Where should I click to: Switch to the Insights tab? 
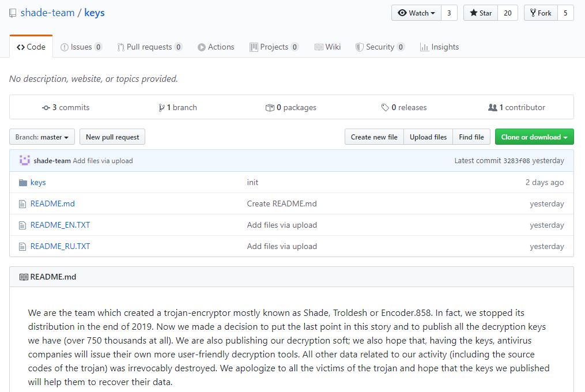[x=440, y=47]
